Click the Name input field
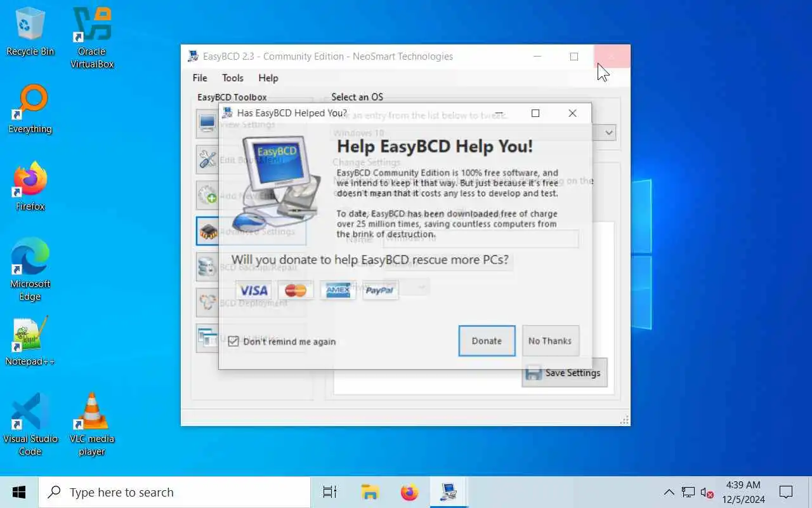The height and width of the screenshot is (508, 812). click(x=481, y=239)
